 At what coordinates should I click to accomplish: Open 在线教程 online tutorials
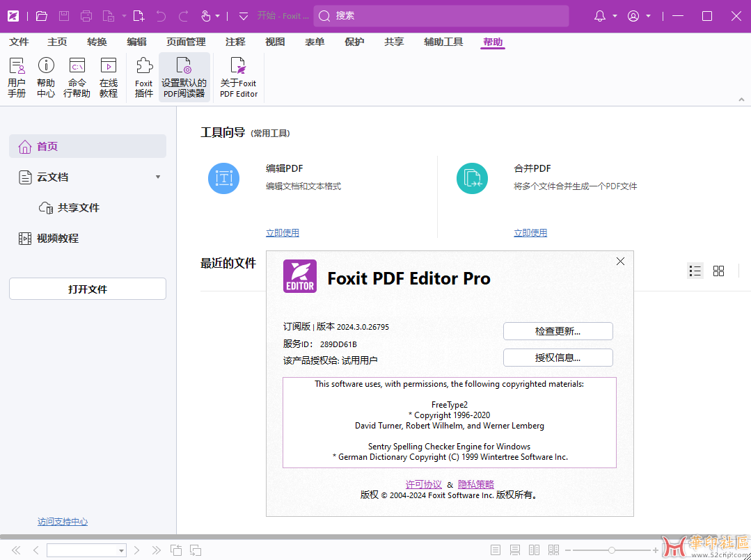pos(109,77)
